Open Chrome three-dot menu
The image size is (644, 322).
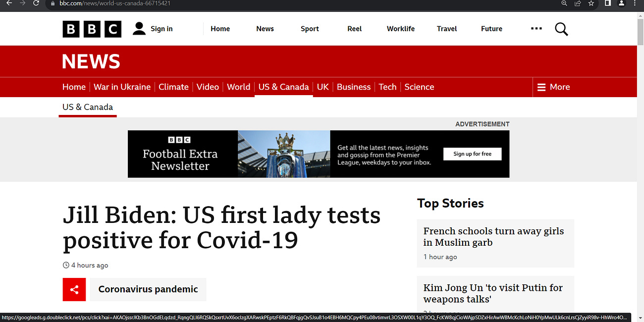(x=635, y=3)
